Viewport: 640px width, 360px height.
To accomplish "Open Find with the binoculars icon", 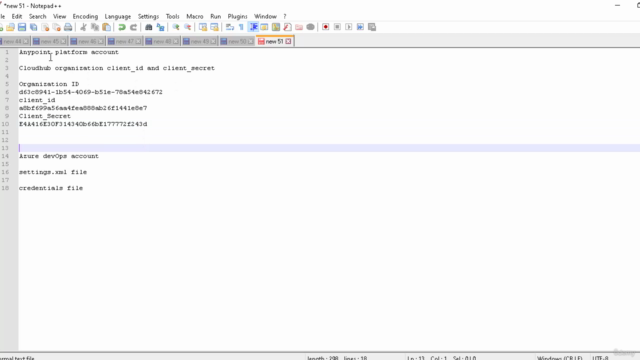I will (149, 27).
